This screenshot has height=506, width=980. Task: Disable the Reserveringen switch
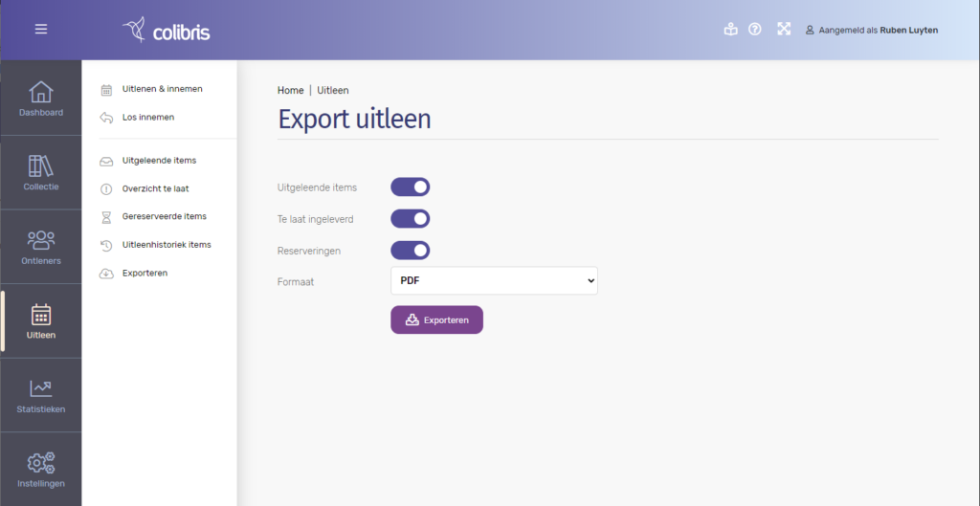pyautogui.click(x=410, y=251)
